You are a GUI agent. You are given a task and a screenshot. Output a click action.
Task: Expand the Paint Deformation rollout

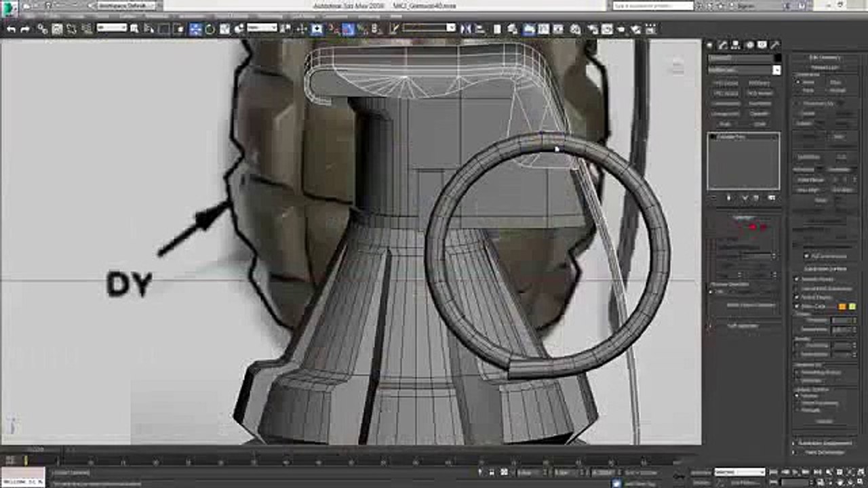(824, 452)
